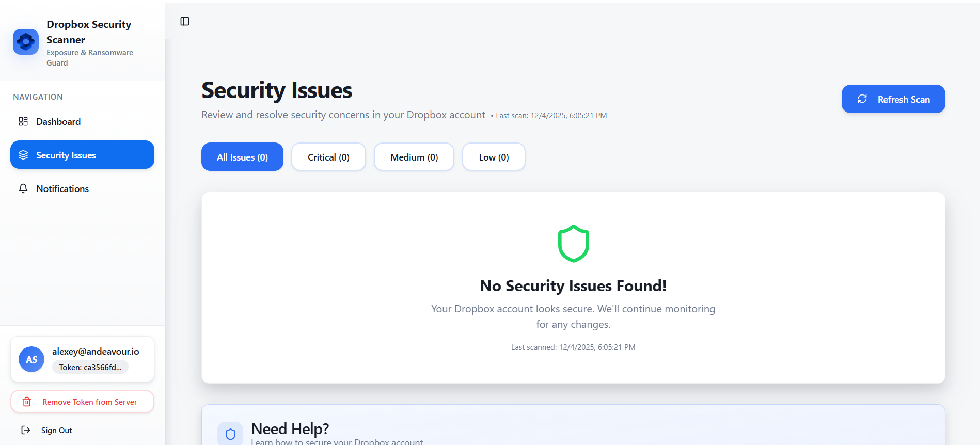This screenshot has width=980, height=445.
Task: Click the alexey@andeavour.io account email
Action: (x=96, y=352)
